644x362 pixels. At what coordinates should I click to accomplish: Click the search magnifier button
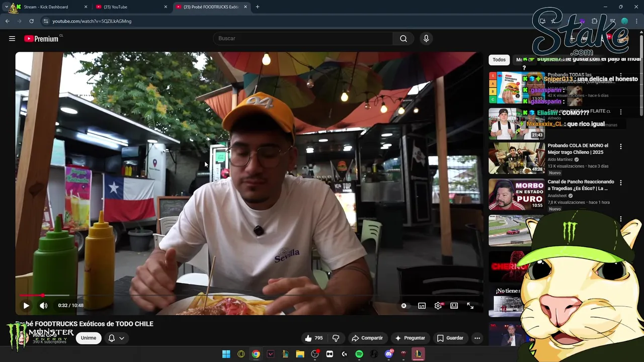coord(404,39)
